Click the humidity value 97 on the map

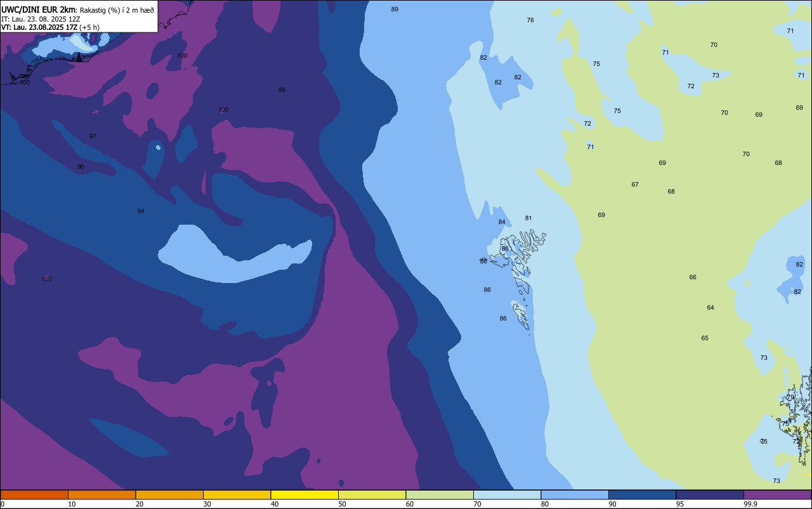pos(93,136)
